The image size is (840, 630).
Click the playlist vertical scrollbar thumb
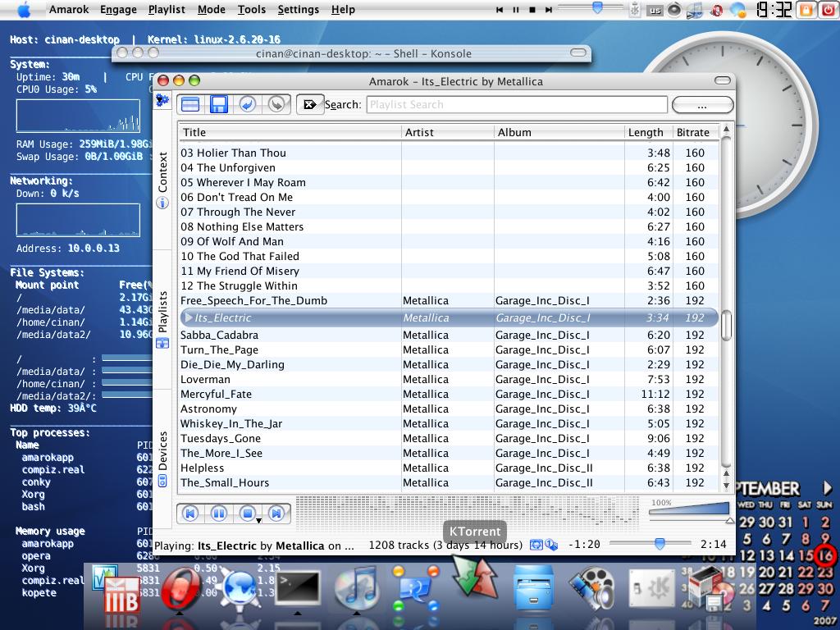pyautogui.click(x=727, y=325)
